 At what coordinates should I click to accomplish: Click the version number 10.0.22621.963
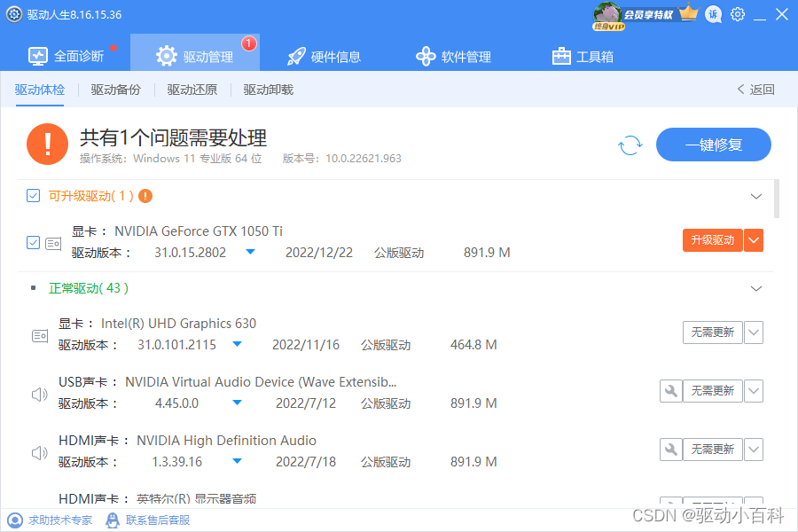[364, 159]
